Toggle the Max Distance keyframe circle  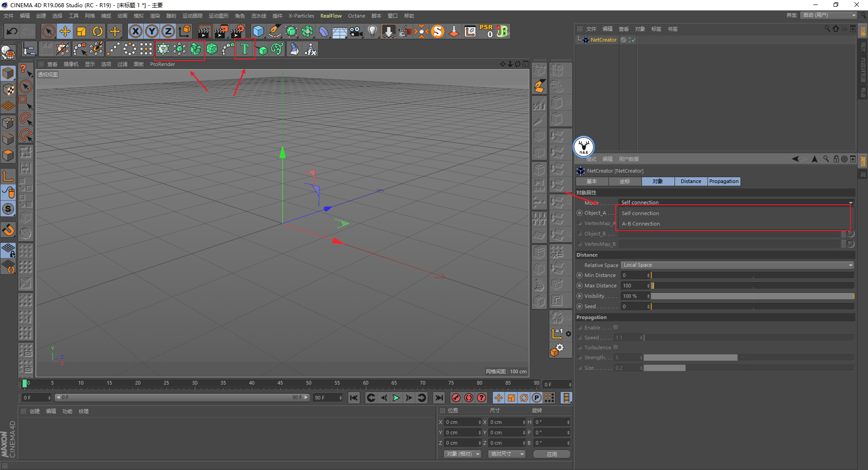[x=580, y=286]
